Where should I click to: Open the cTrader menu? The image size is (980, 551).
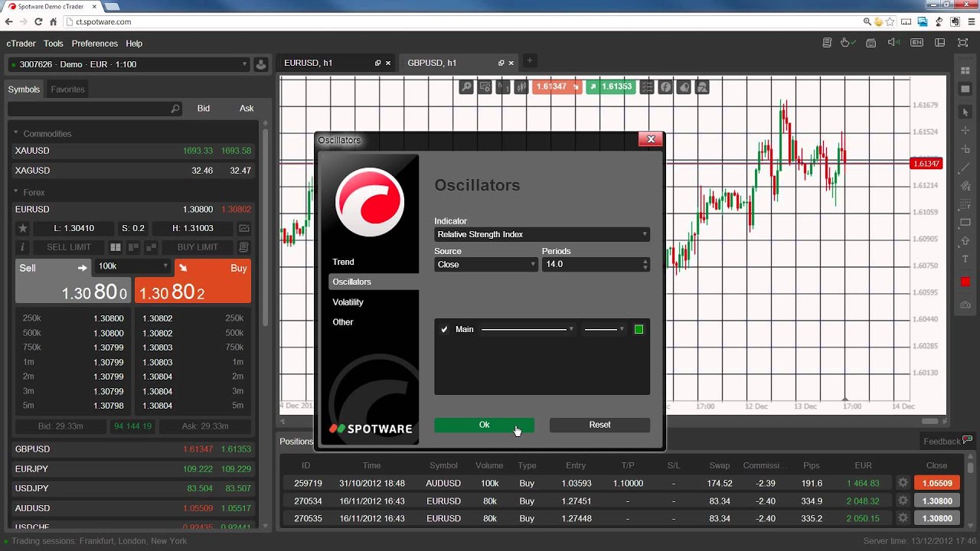coord(21,44)
